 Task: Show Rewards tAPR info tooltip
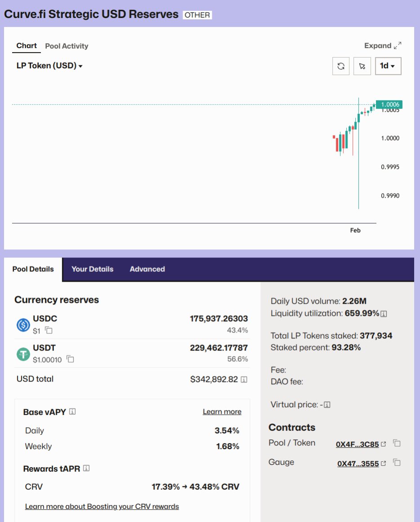coord(86,468)
